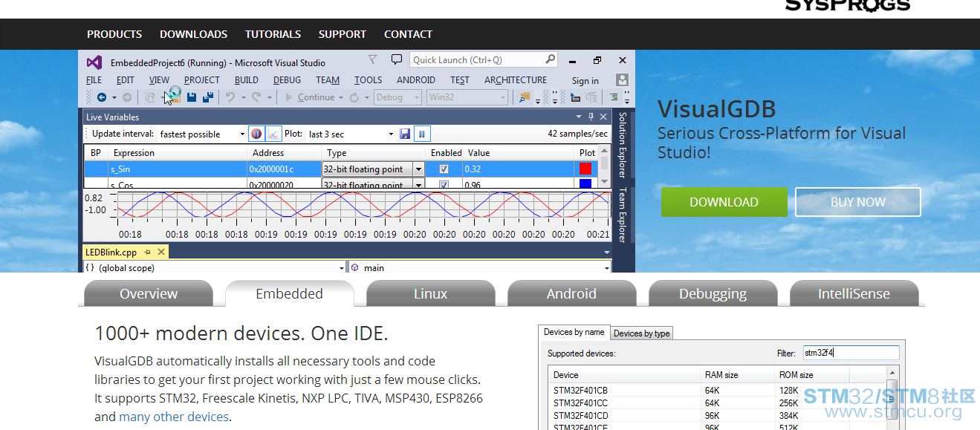Click Sign in

point(585,81)
